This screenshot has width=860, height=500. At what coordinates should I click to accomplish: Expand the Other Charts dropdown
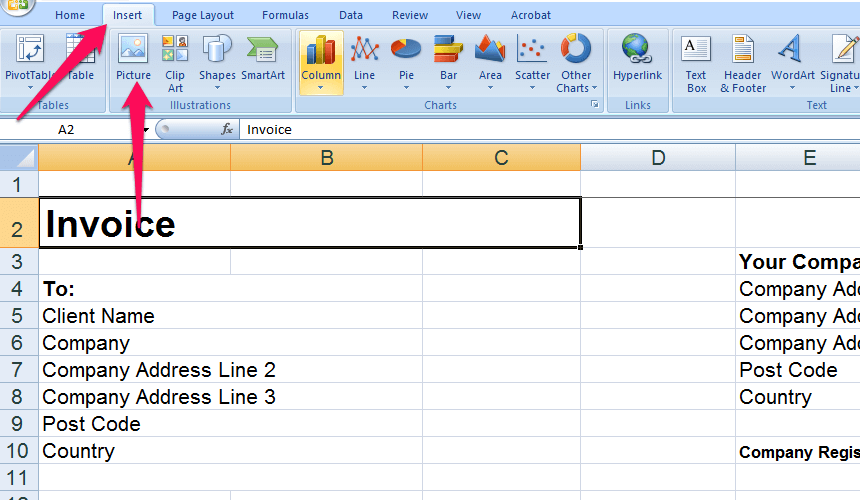coord(576,64)
